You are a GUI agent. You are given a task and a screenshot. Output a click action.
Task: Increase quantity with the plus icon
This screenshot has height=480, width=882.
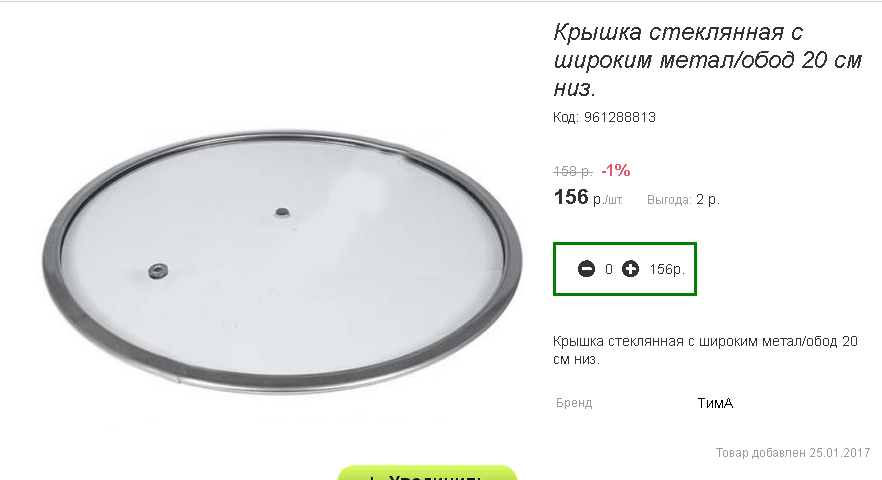[x=630, y=269]
